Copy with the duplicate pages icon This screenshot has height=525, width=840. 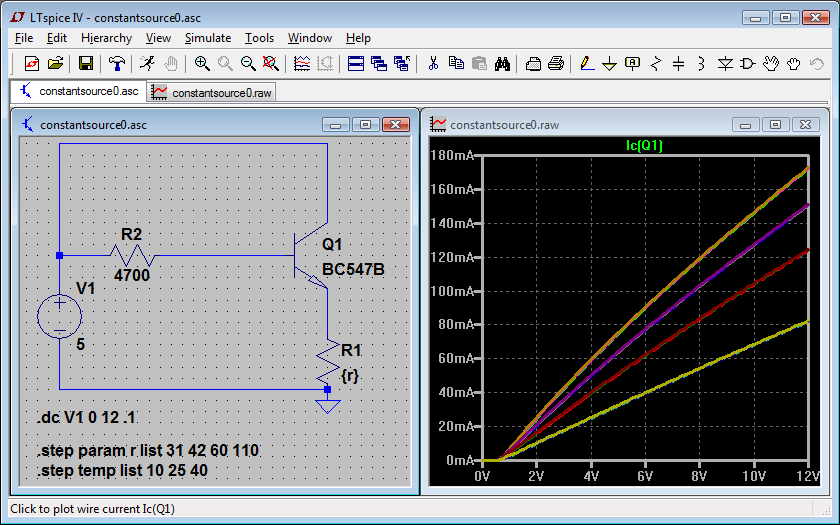click(x=456, y=64)
